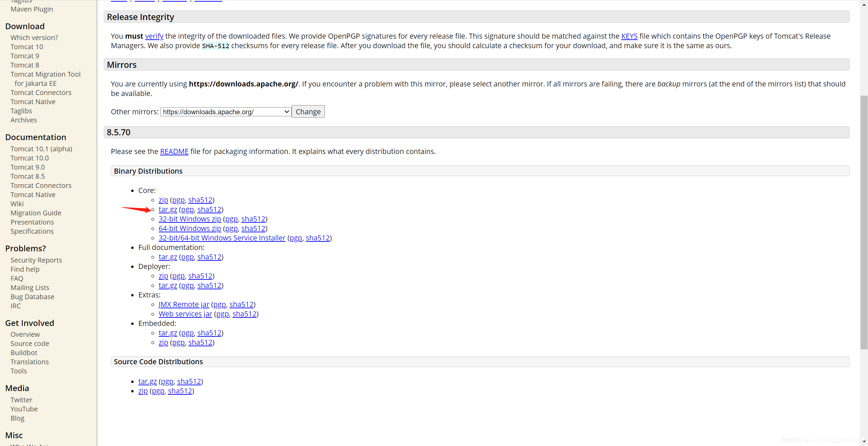Download the Core tar.gz file

point(167,210)
